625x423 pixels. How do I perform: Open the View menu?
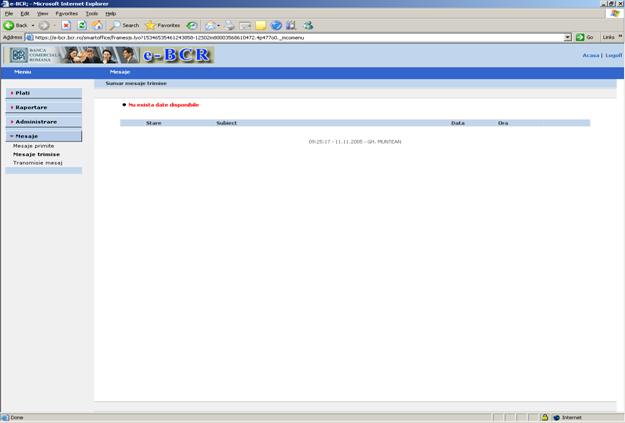pos(42,13)
